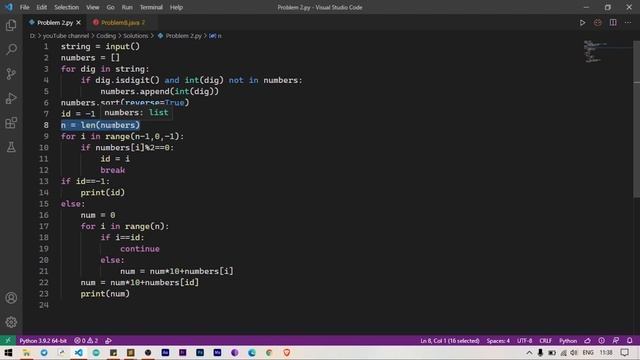Open Adobe After Effects from taskbar
The width and height of the screenshot is (640, 360).
(x=165, y=353)
